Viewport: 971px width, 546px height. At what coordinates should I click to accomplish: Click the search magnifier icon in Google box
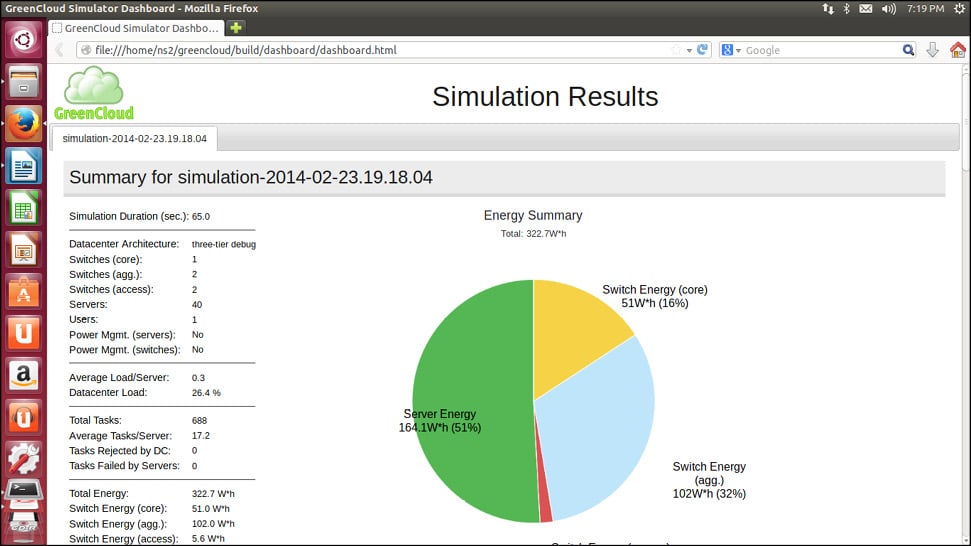coord(908,50)
